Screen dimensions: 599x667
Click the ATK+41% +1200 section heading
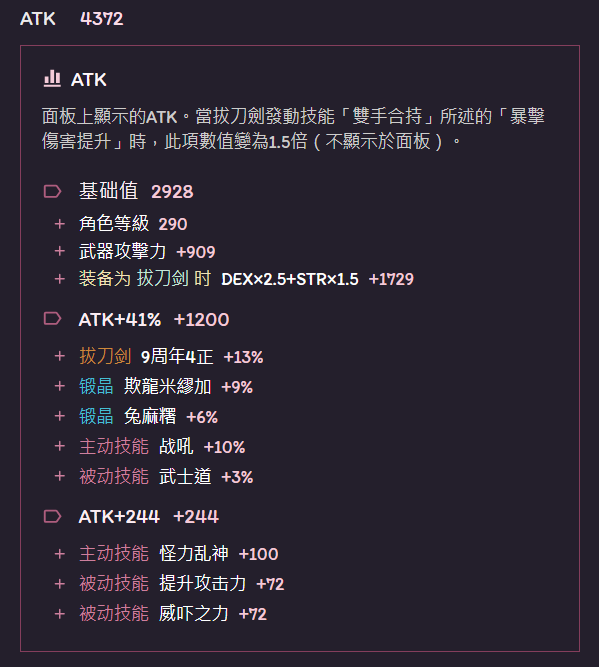click(154, 319)
